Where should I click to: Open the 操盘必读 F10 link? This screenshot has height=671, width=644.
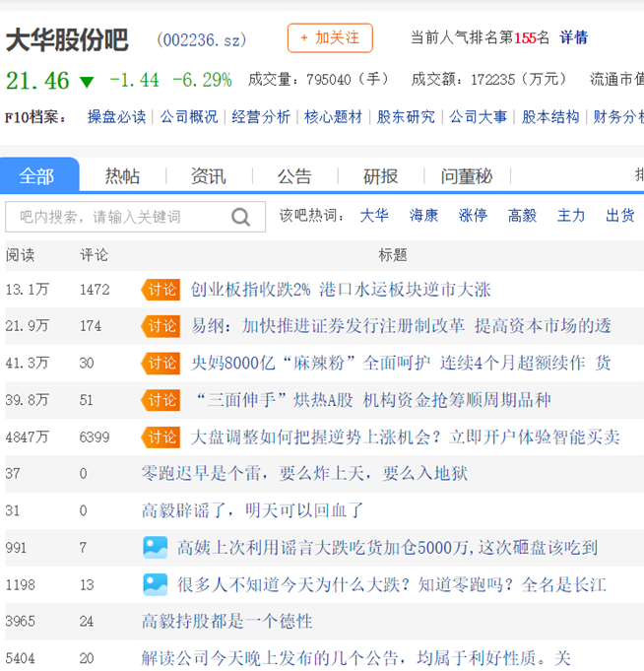(116, 116)
